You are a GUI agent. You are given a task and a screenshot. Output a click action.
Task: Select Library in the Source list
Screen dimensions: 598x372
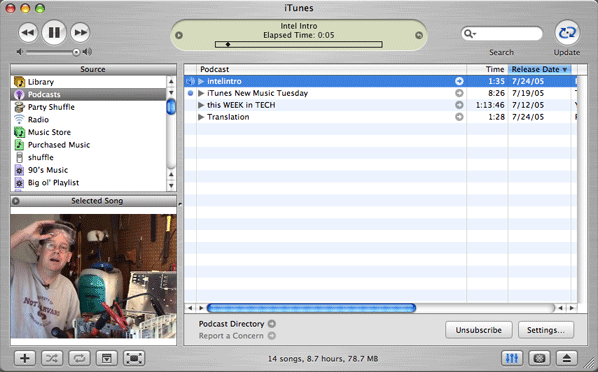click(88, 82)
